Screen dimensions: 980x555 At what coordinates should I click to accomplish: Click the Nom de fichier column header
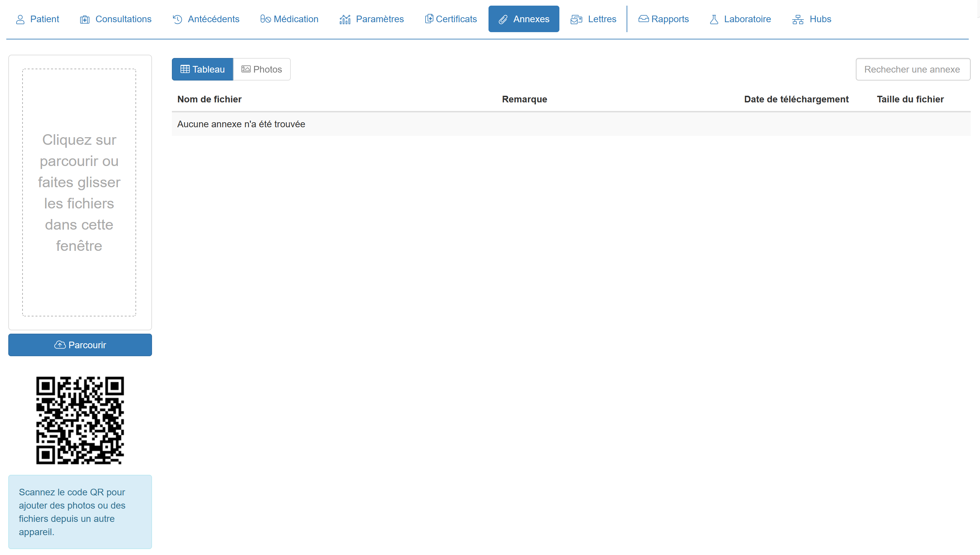point(210,99)
